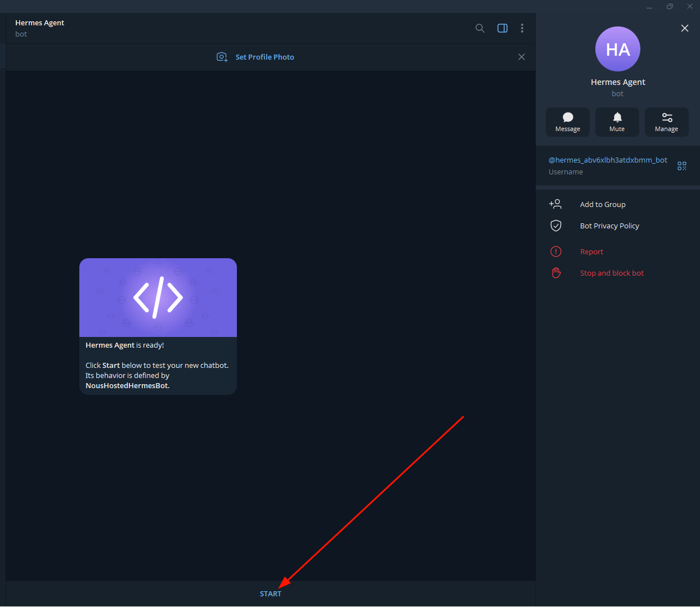Screen dimensions: 700x607
Task: Click the code-bracket bot welcome image
Action: (x=158, y=298)
